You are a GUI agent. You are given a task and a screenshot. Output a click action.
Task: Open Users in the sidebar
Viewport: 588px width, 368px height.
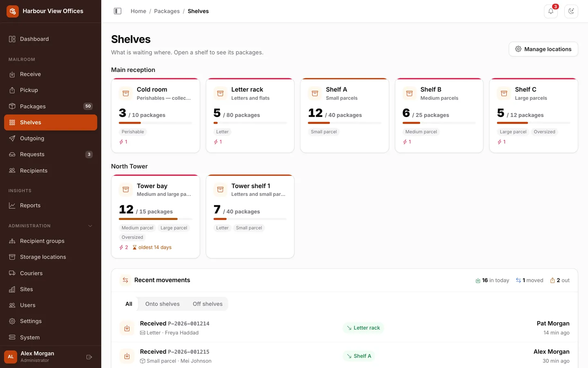(x=51, y=305)
